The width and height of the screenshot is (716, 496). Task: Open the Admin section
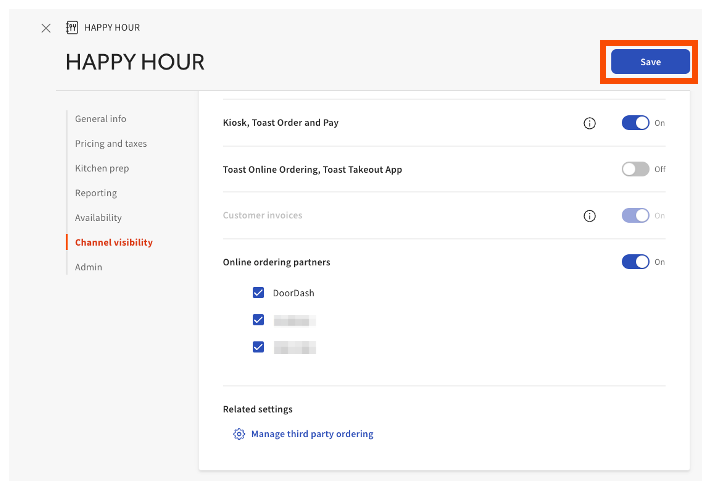coord(88,267)
